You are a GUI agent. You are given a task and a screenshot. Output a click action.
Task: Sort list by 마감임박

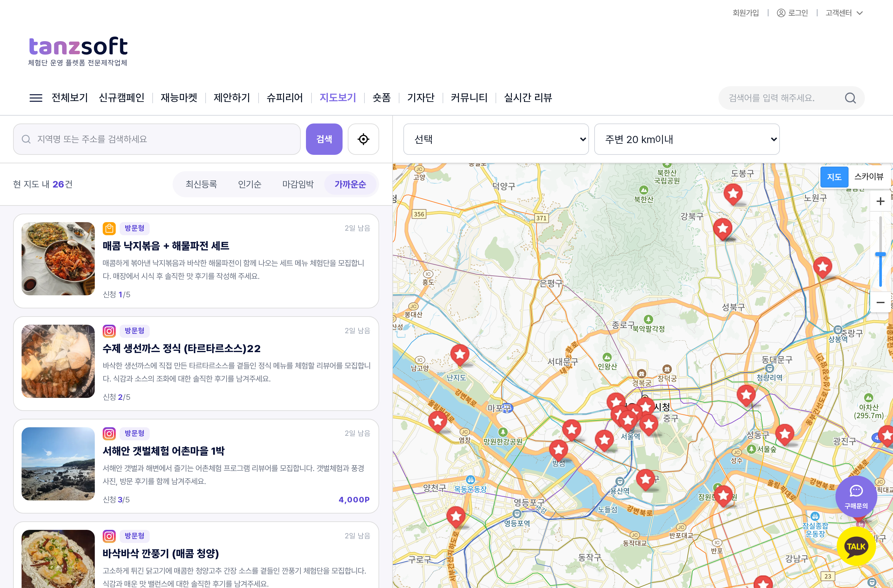tap(298, 184)
